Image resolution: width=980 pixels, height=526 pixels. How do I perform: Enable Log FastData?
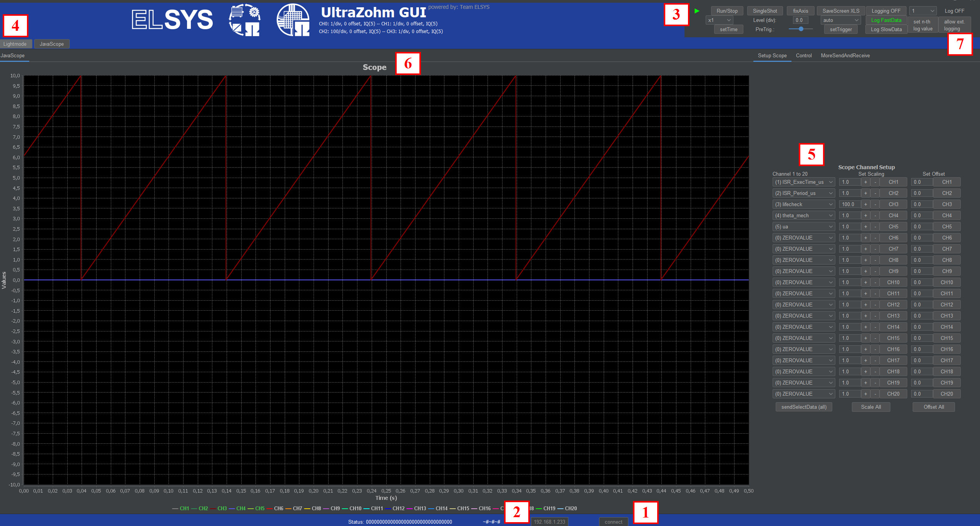(x=886, y=20)
